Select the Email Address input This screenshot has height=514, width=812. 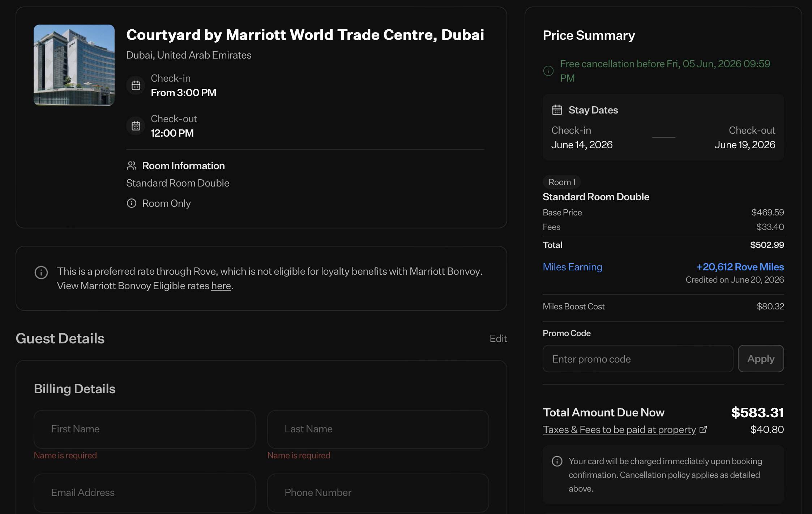144,493
